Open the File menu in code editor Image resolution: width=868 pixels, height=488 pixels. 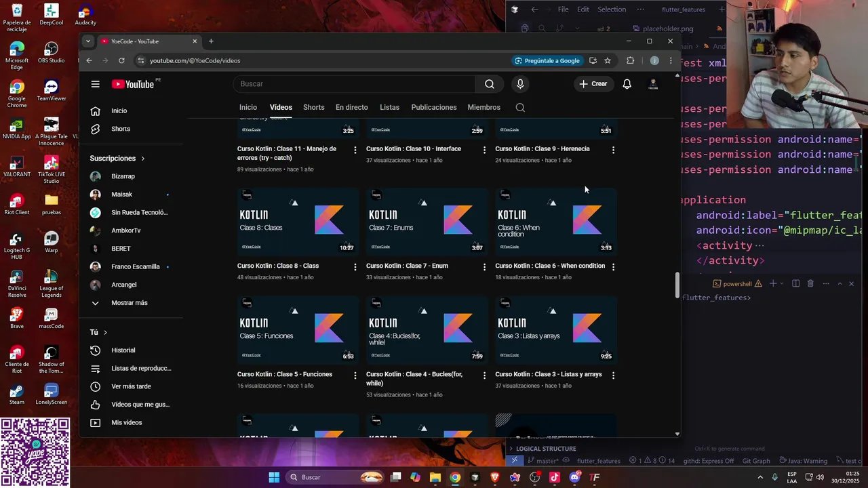563,9
